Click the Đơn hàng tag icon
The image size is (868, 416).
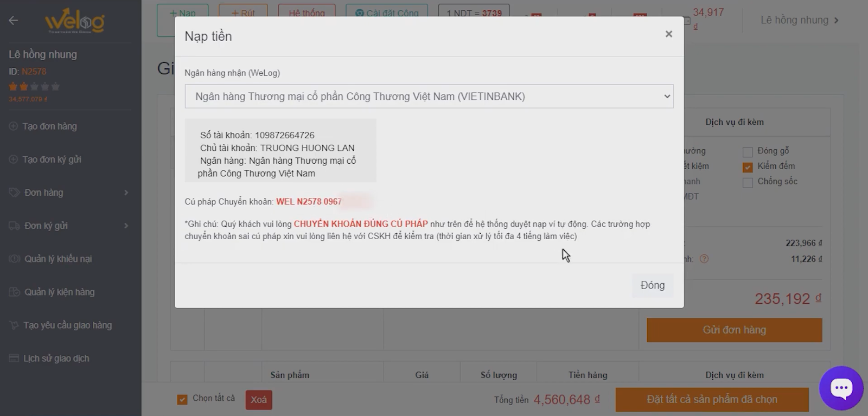[x=14, y=193]
